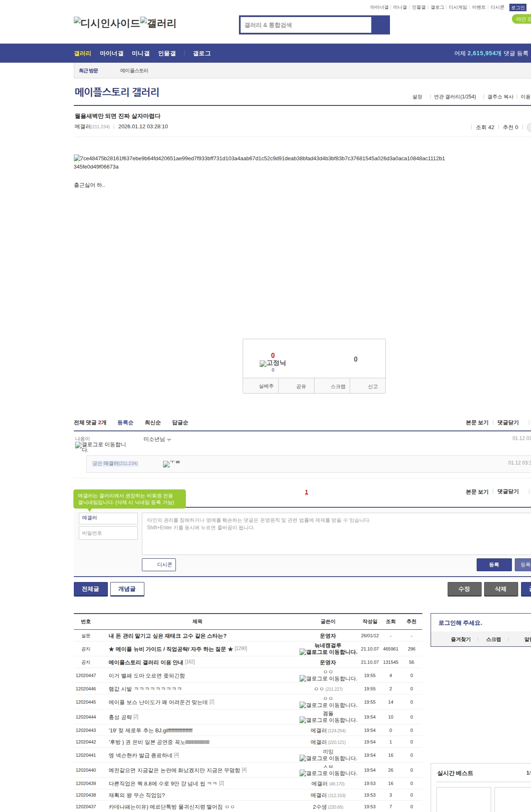
Task: Click the 수정 button to edit post
Action: pos(465,589)
